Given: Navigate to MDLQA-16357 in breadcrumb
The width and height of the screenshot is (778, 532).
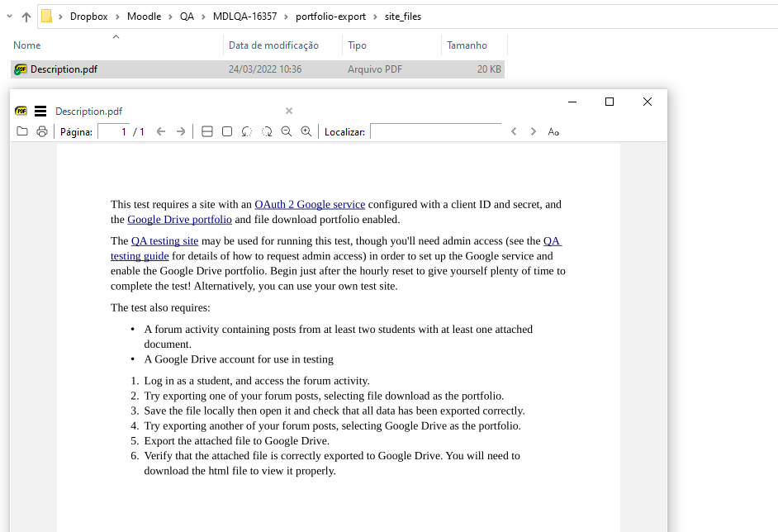Looking at the screenshot, I should click(245, 17).
